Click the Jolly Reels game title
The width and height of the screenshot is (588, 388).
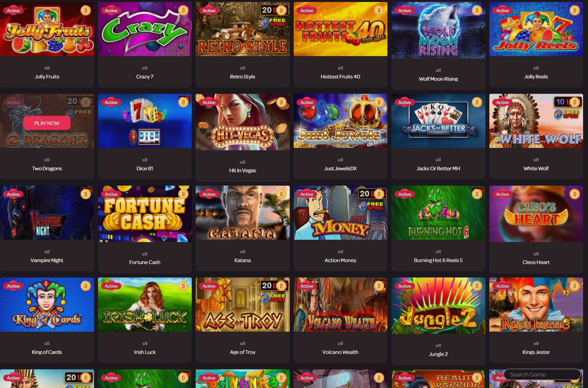click(536, 76)
